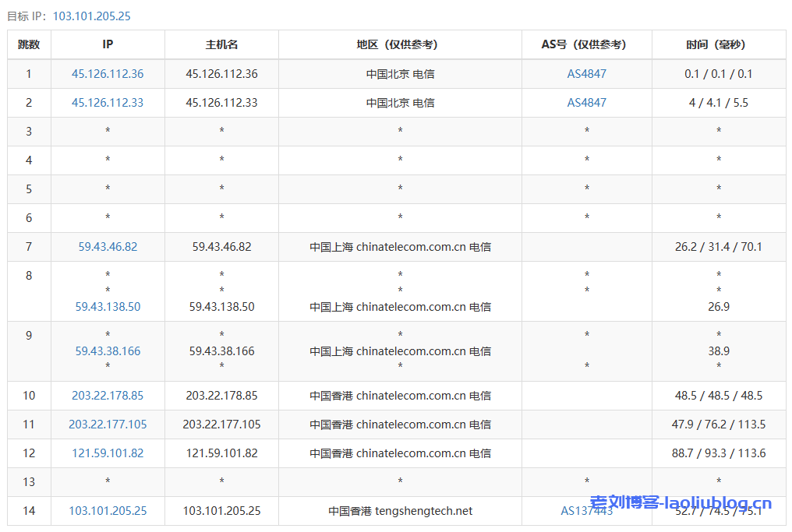Click destination IP link 103.101.205.25 in hop 14
The image size is (792, 532).
point(108,511)
